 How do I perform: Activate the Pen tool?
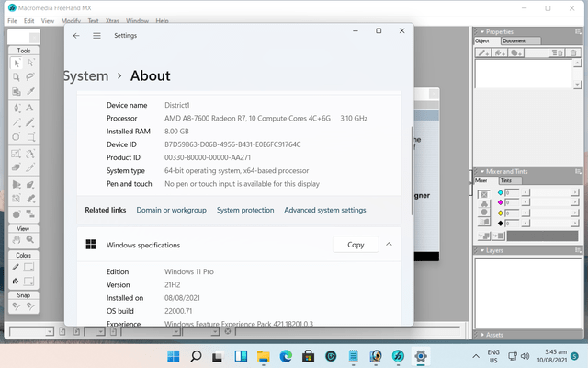[x=17, y=109]
